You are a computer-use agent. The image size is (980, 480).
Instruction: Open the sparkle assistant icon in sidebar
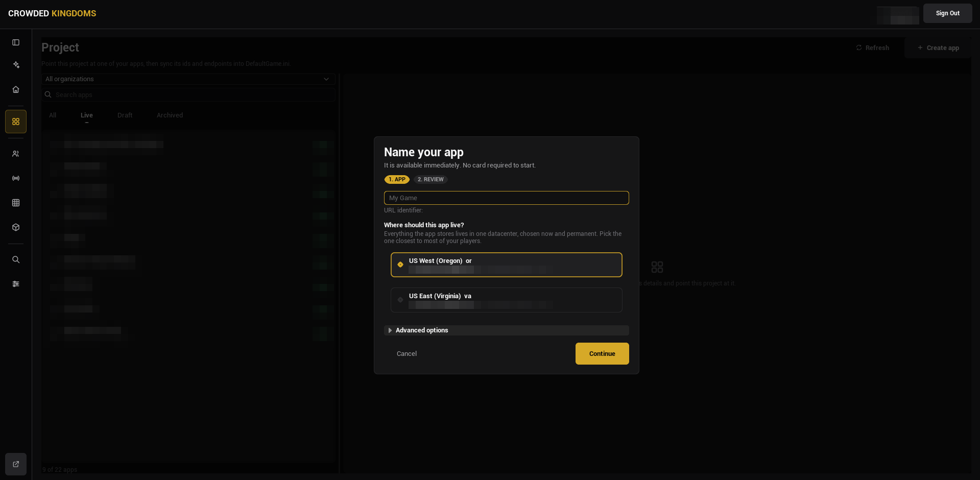[x=16, y=65]
